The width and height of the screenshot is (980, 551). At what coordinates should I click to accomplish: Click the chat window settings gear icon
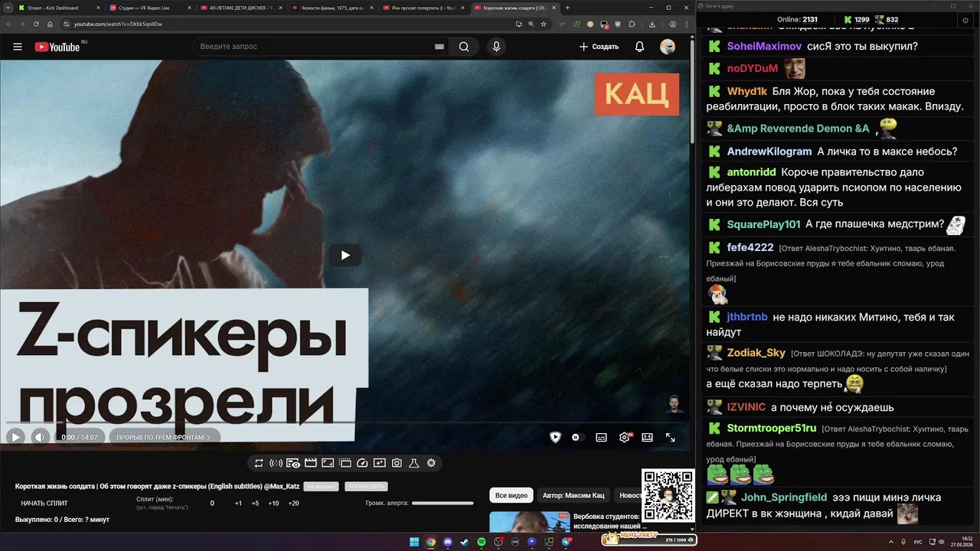[965, 20]
